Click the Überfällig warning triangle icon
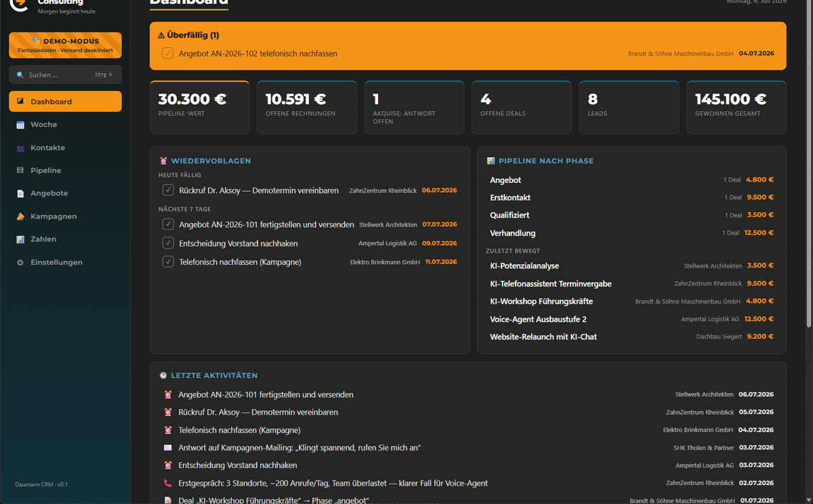Image resolution: width=813 pixels, height=504 pixels. [x=161, y=35]
